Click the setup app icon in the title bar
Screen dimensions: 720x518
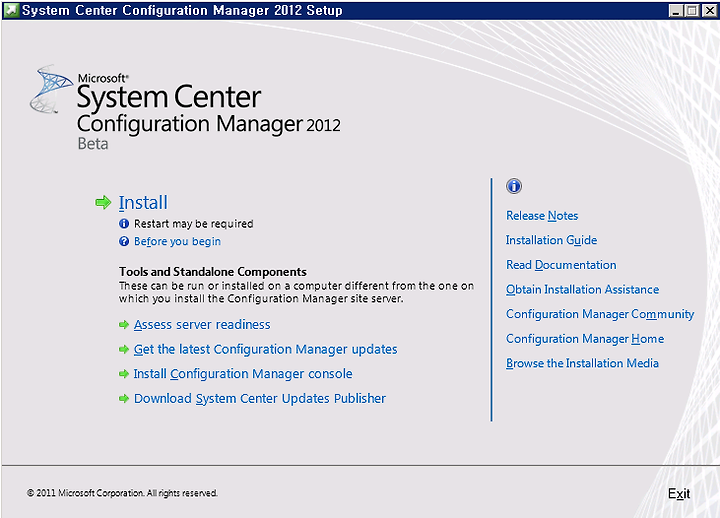click(11, 10)
